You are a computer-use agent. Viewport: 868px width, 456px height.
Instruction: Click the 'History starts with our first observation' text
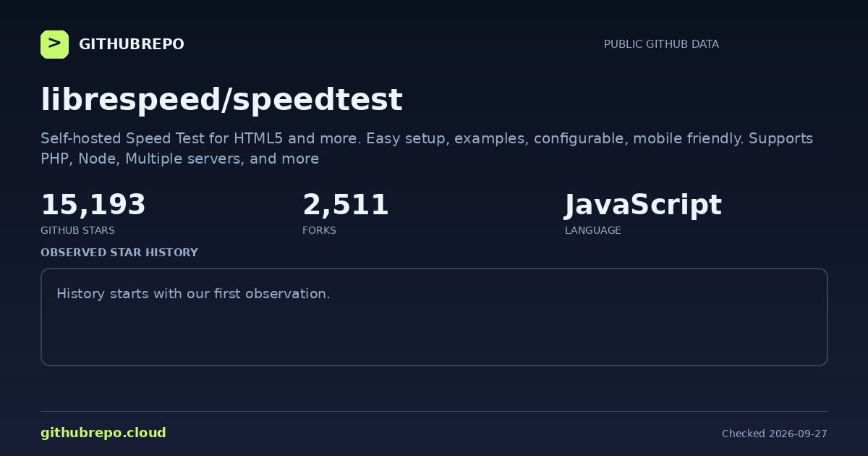[193, 294]
